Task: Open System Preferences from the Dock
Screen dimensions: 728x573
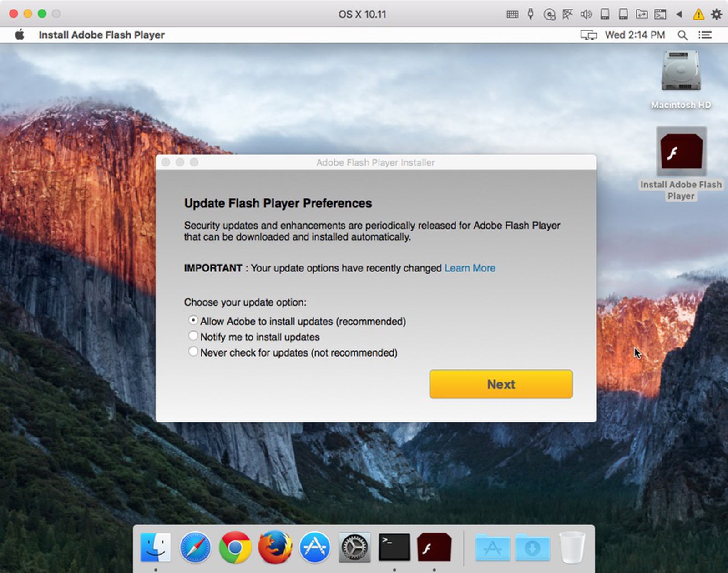Action: tap(354, 547)
